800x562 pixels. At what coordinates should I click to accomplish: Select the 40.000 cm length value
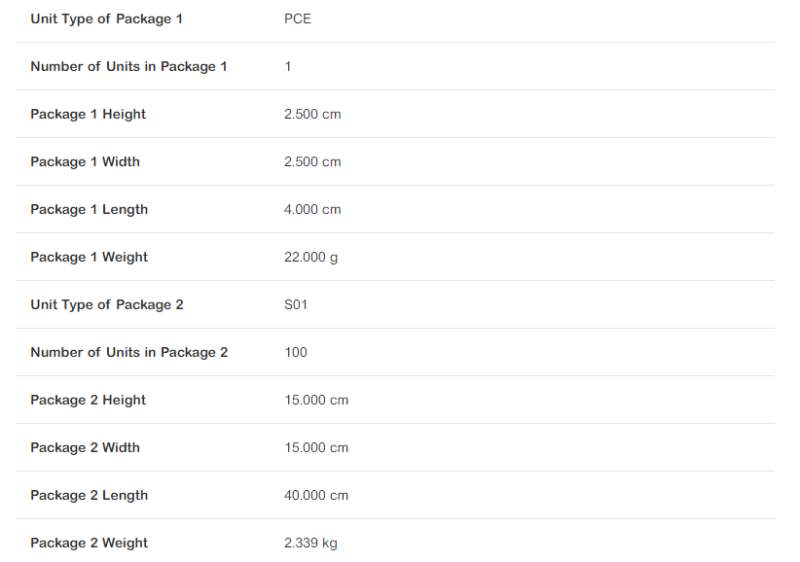pos(316,495)
